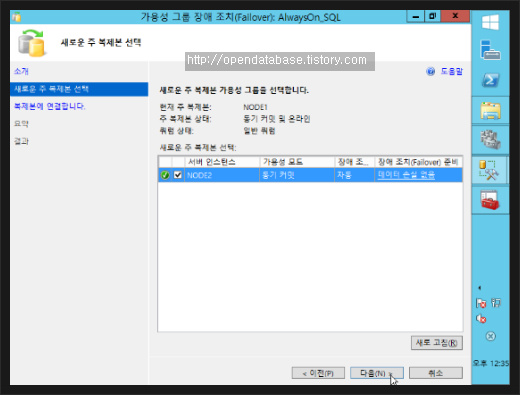The width and height of the screenshot is (520, 395).
Task: Click the wizard window title icon
Action: click(x=17, y=17)
